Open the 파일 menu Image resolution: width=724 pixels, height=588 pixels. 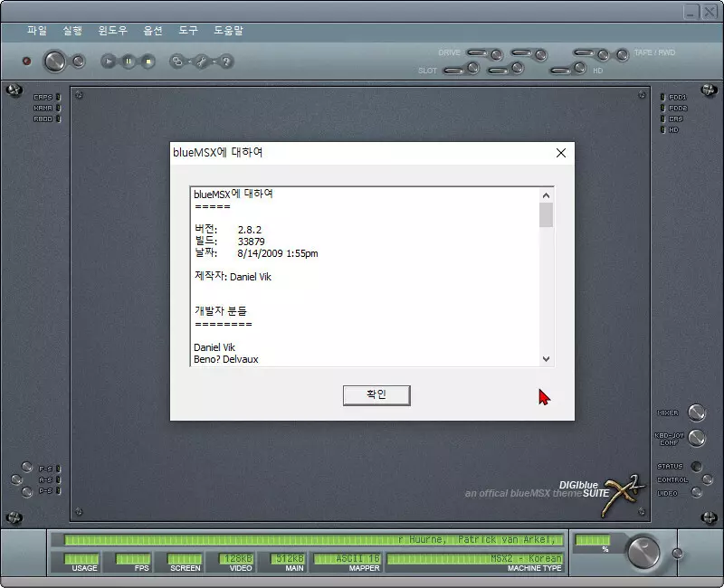coord(37,31)
